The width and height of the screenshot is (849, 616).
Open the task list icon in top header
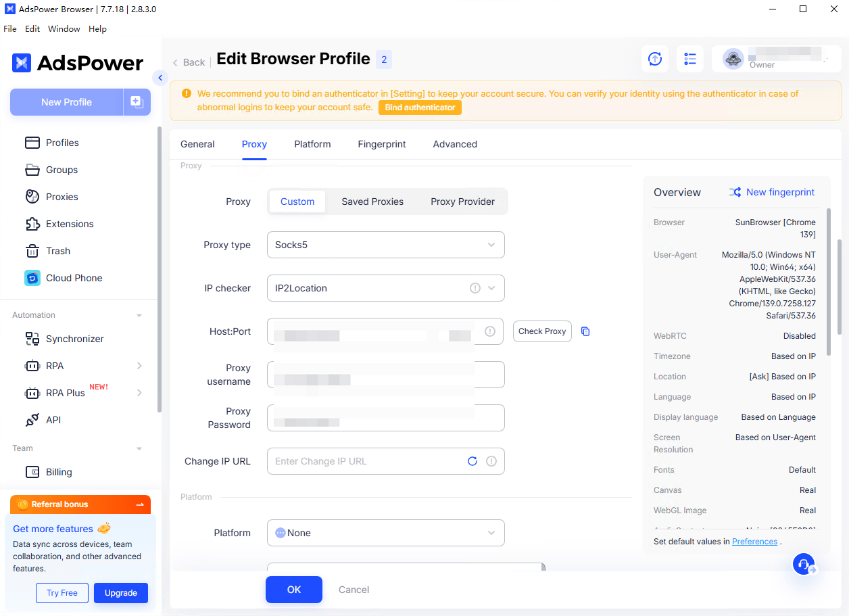[689, 60]
